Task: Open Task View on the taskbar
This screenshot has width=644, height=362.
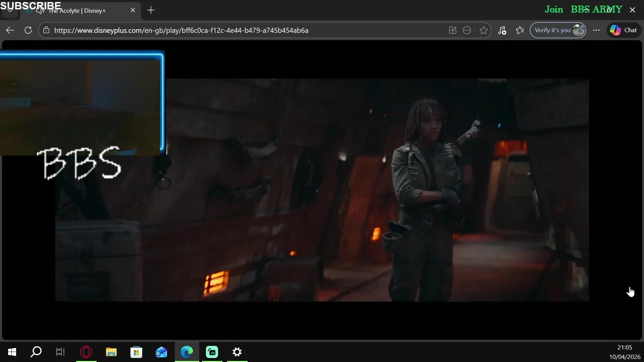Action: pos(60,352)
